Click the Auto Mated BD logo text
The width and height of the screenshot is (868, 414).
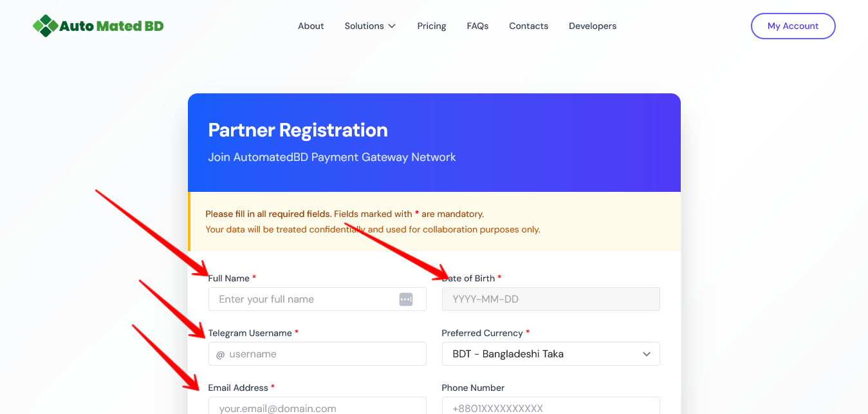click(111, 26)
